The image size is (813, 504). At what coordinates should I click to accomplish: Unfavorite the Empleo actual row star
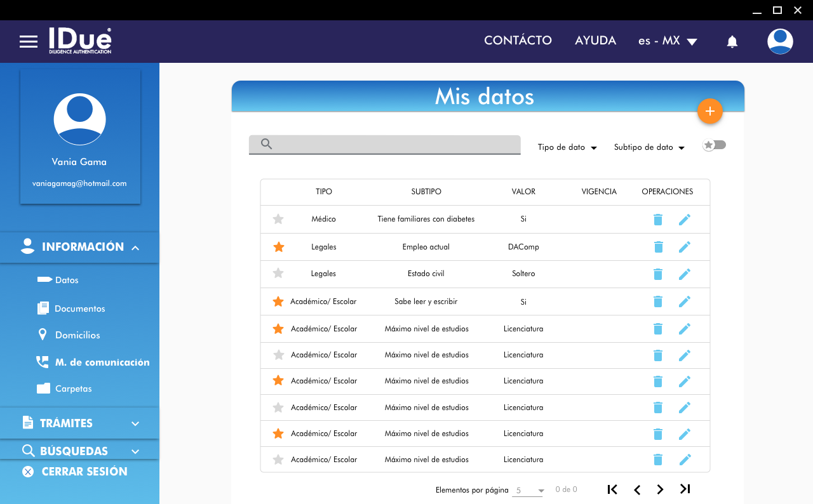click(278, 247)
